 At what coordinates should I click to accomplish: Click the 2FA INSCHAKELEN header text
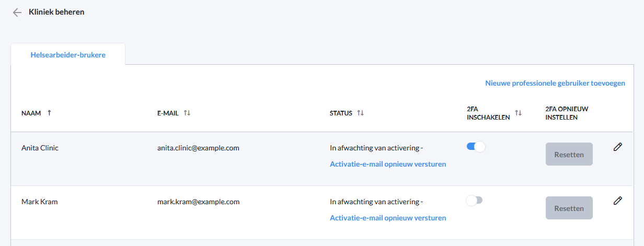click(x=488, y=113)
